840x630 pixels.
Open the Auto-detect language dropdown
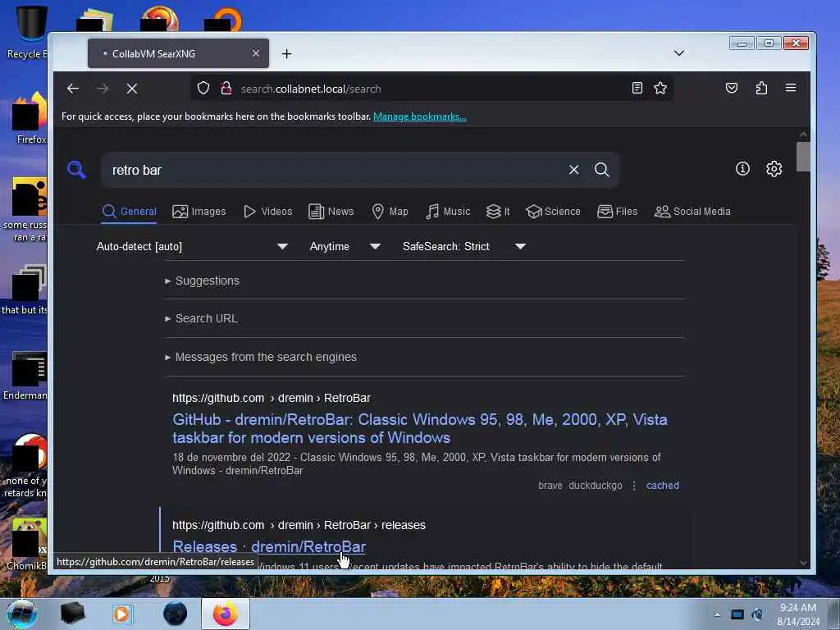click(x=192, y=246)
